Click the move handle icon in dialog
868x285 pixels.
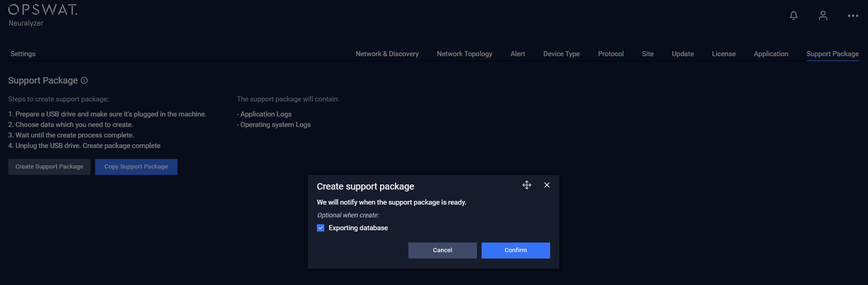pos(527,185)
